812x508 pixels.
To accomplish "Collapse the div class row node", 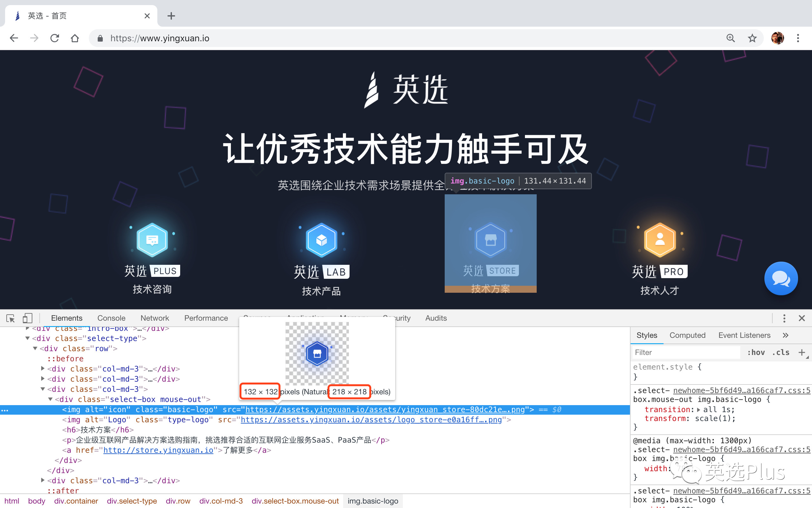I will (x=35, y=348).
